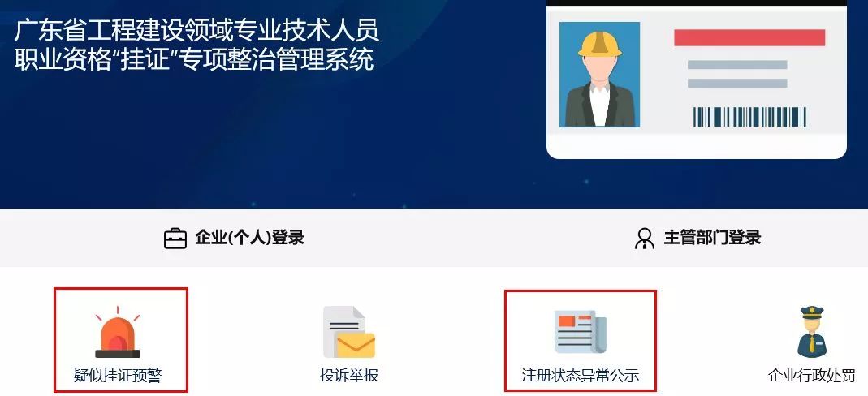Screen dimensions: 868x396
Task: Click the person silhouette icon beside 主管部门登录
Action: point(645,239)
